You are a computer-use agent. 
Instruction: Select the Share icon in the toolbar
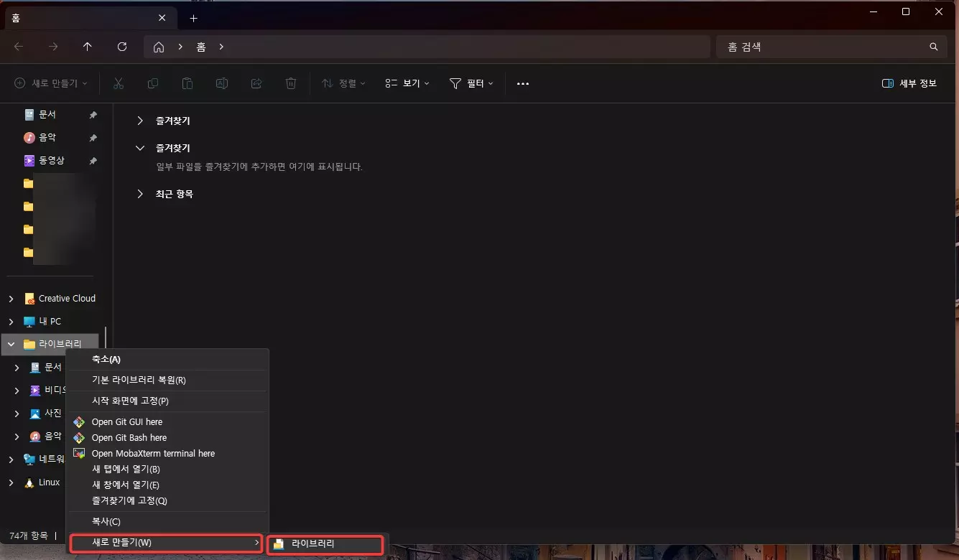(256, 83)
